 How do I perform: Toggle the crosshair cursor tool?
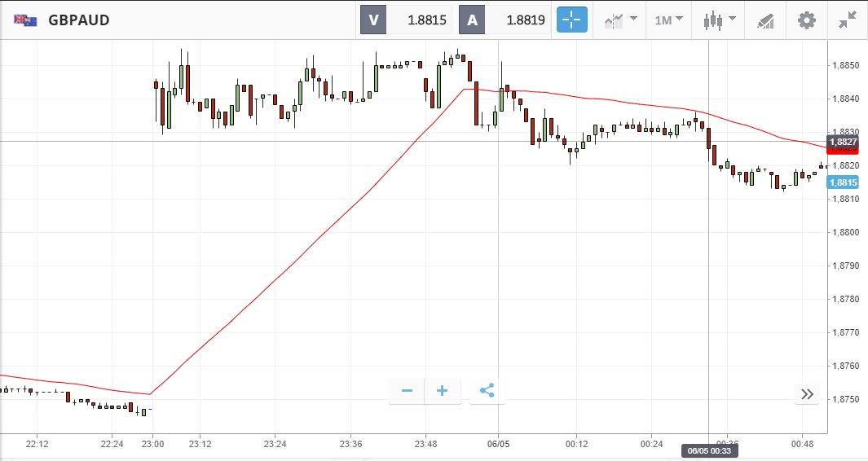(571, 20)
